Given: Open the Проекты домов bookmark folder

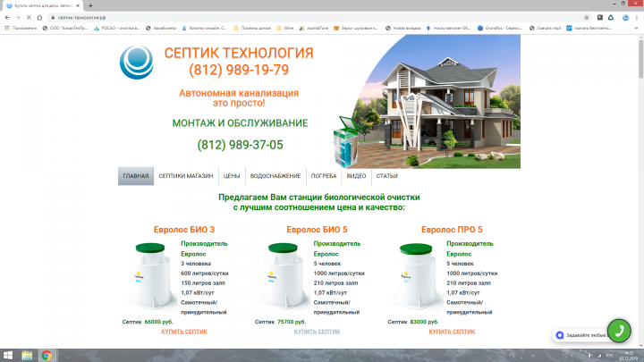Looking at the screenshot, I should (252, 29).
